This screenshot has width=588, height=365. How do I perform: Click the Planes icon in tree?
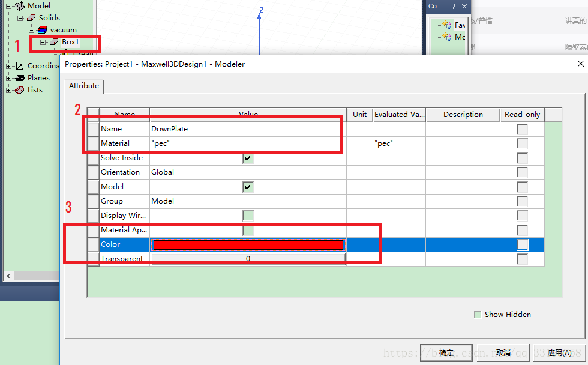pos(20,78)
